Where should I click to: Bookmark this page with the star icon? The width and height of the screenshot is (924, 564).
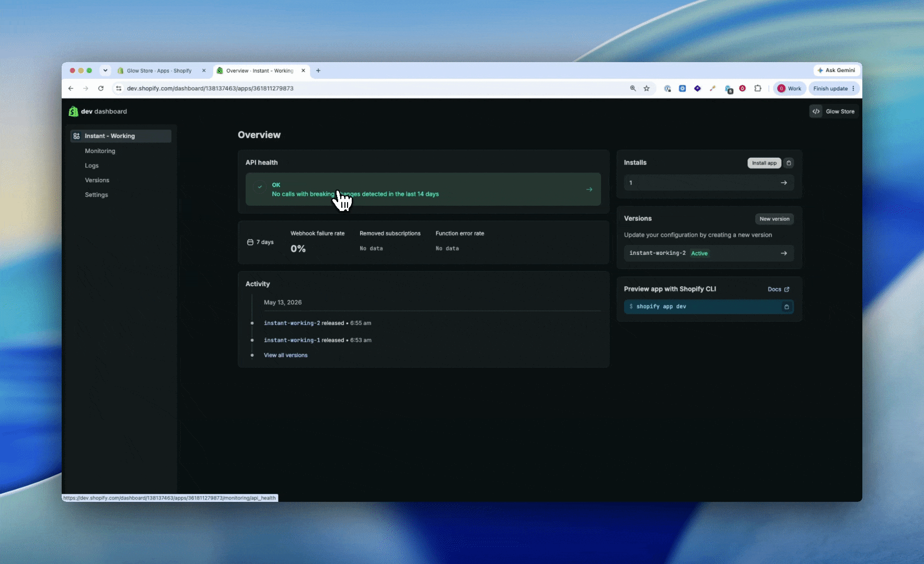[x=646, y=88]
